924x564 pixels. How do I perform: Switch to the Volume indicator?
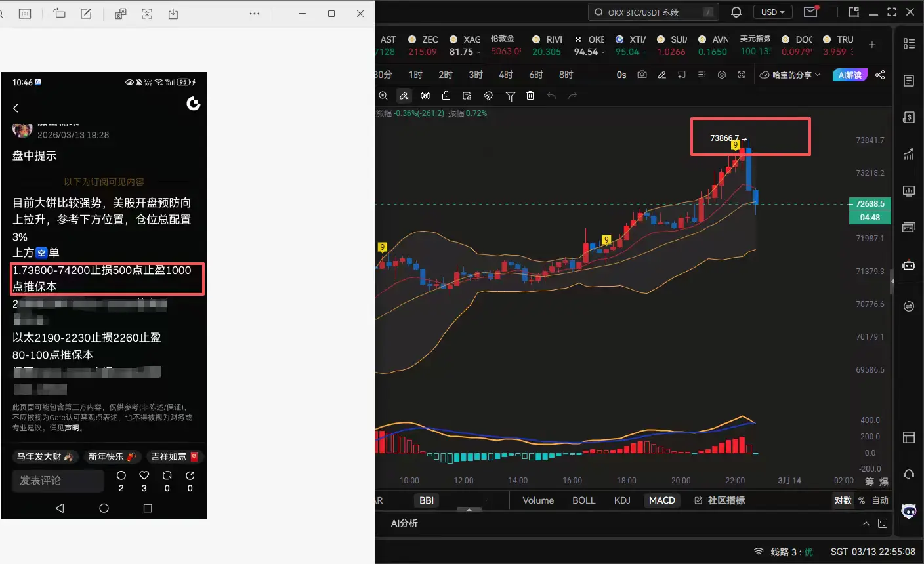[538, 500]
